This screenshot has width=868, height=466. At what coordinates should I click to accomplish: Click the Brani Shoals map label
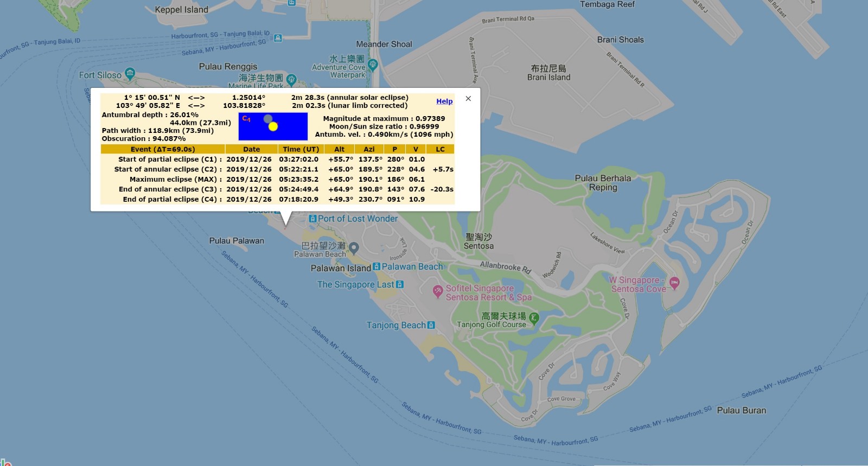tap(621, 40)
